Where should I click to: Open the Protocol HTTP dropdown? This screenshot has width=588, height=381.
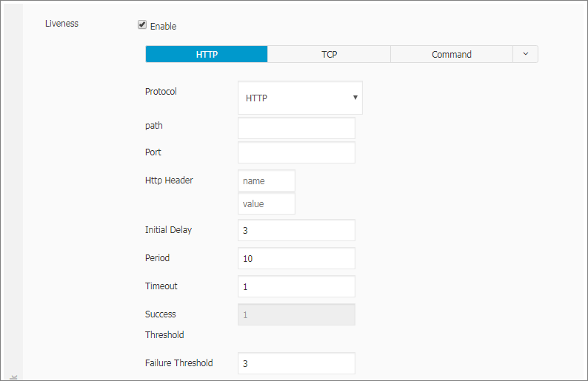[x=300, y=98]
